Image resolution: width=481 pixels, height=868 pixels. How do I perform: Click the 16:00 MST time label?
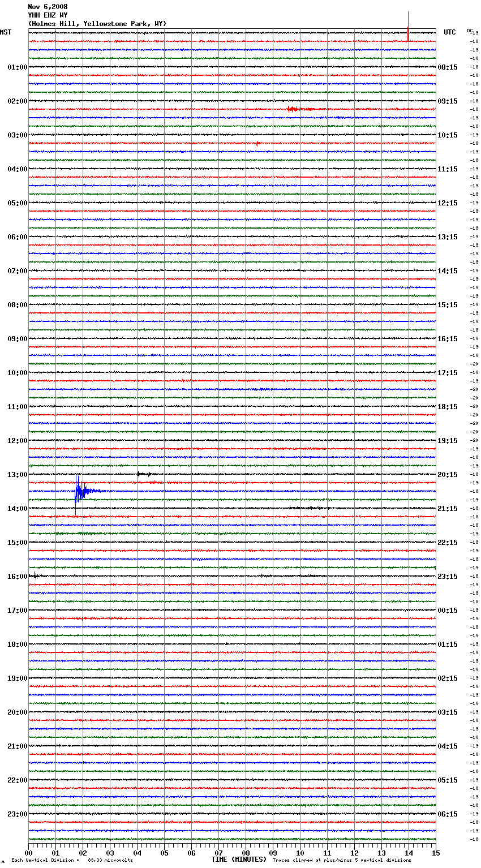coord(18,577)
